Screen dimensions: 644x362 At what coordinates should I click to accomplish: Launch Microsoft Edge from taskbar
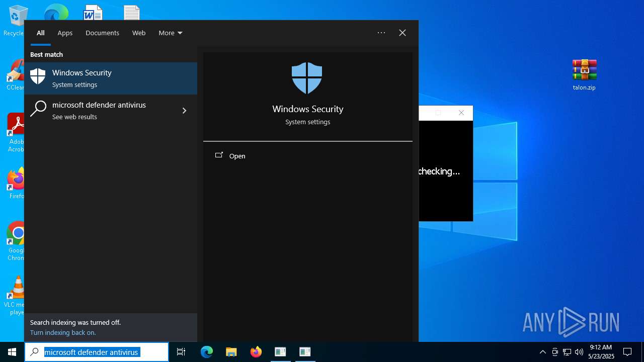tap(207, 352)
